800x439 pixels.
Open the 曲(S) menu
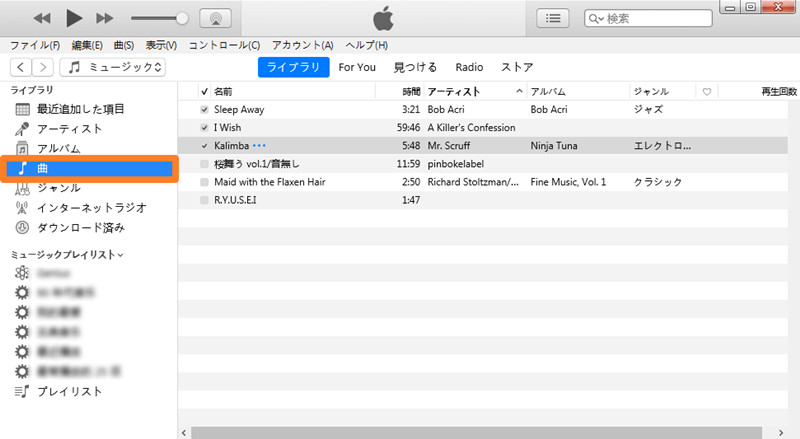[123, 45]
